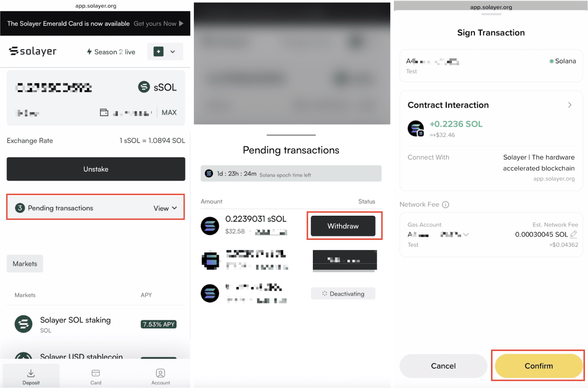This screenshot has width=588, height=388.
Task: Click the Network Fee info icon
Action: tap(445, 204)
